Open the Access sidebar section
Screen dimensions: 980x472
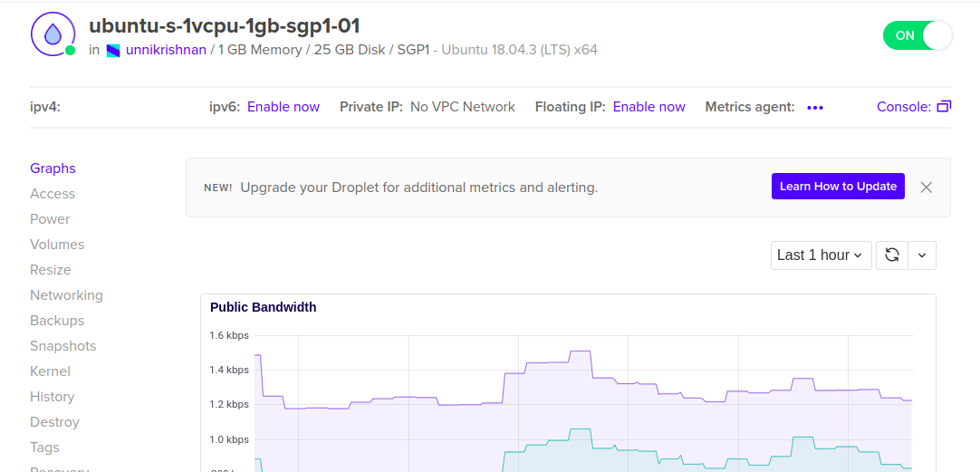click(x=53, y=194)
